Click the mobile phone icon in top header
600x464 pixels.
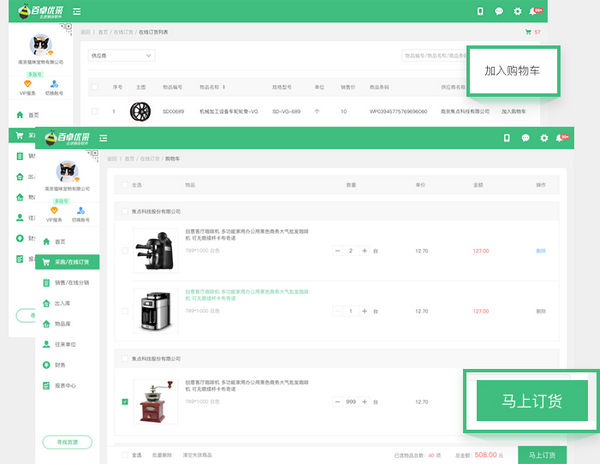480,11
